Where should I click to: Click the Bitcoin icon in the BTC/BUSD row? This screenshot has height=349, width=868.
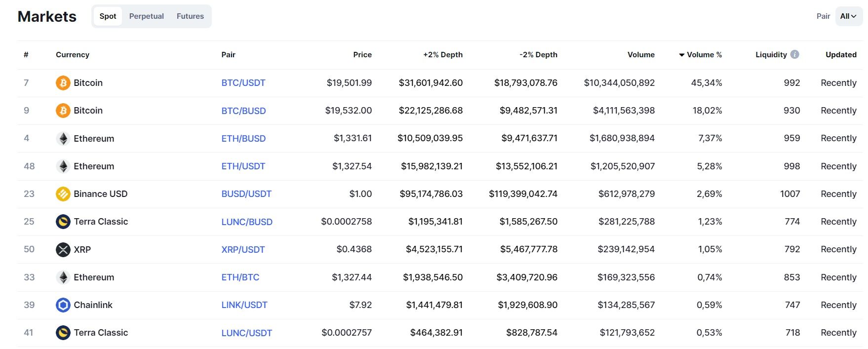[x=63, y=111]
